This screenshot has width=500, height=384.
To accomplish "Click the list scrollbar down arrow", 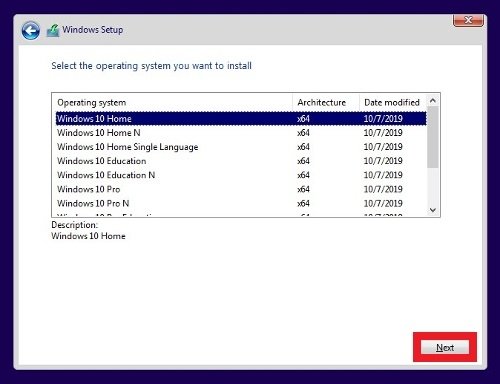I will (433, 210).
